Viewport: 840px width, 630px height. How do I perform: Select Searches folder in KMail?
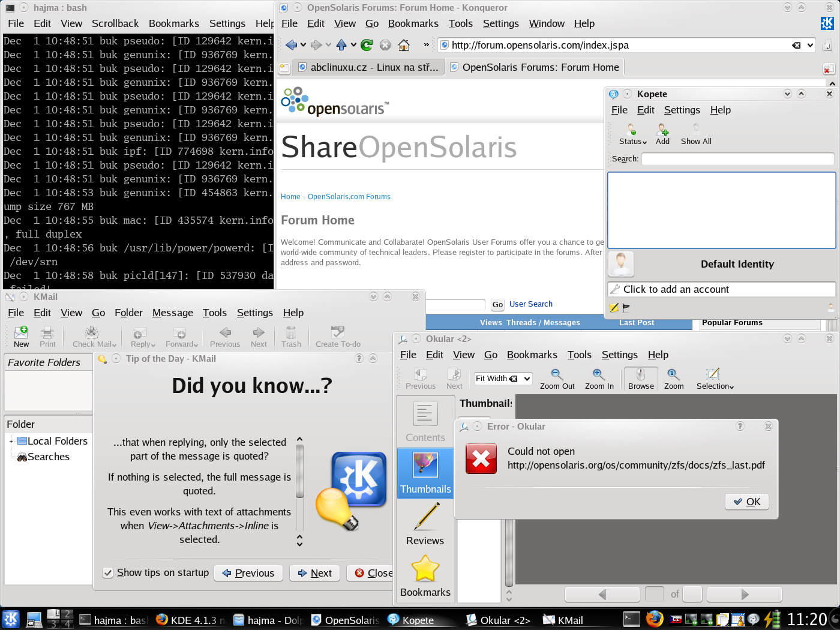43,457
